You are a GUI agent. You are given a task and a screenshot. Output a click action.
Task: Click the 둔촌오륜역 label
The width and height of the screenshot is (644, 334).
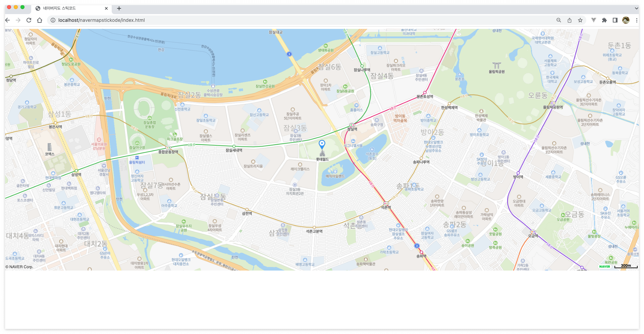[607, 82]
